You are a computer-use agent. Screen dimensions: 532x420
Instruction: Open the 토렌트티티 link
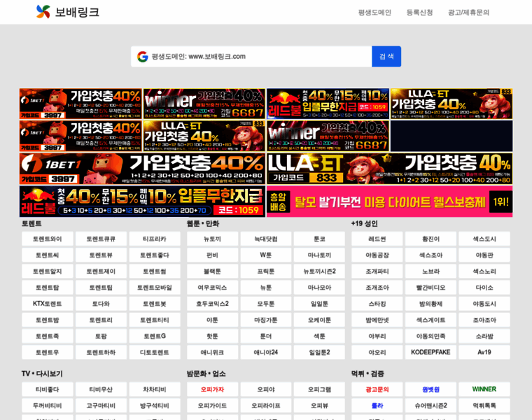155,320
